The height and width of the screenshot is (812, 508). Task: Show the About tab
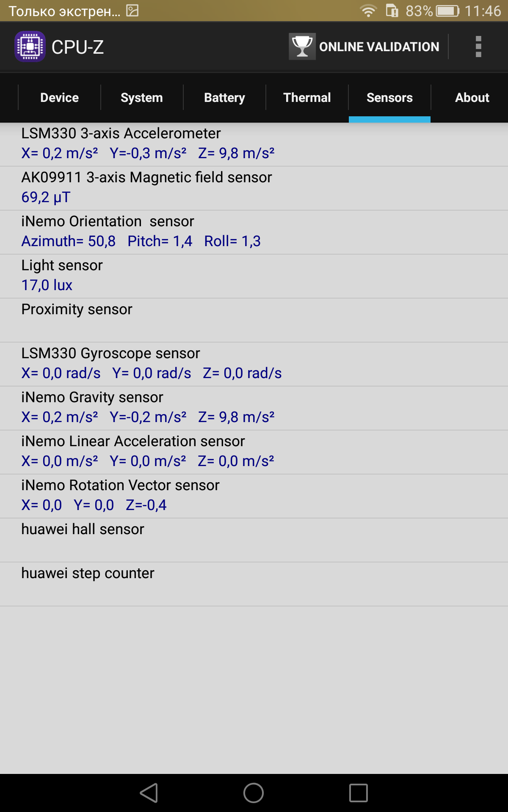coord(472,98)
